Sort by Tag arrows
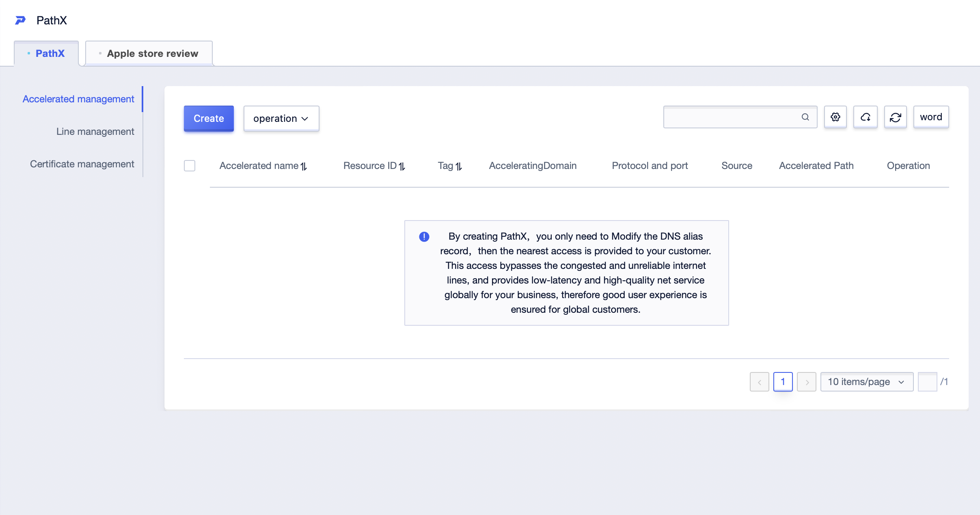The width and height of the screenshot is (980, 515). (459, 166)
